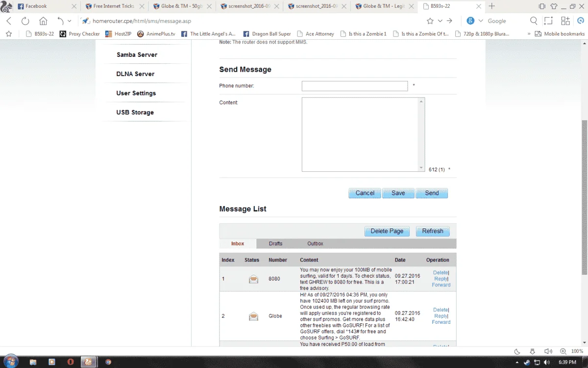This screenshot has height=368, width=588.
Task: Click the sidebar panel icon in title bar
Action: point(542,6)
